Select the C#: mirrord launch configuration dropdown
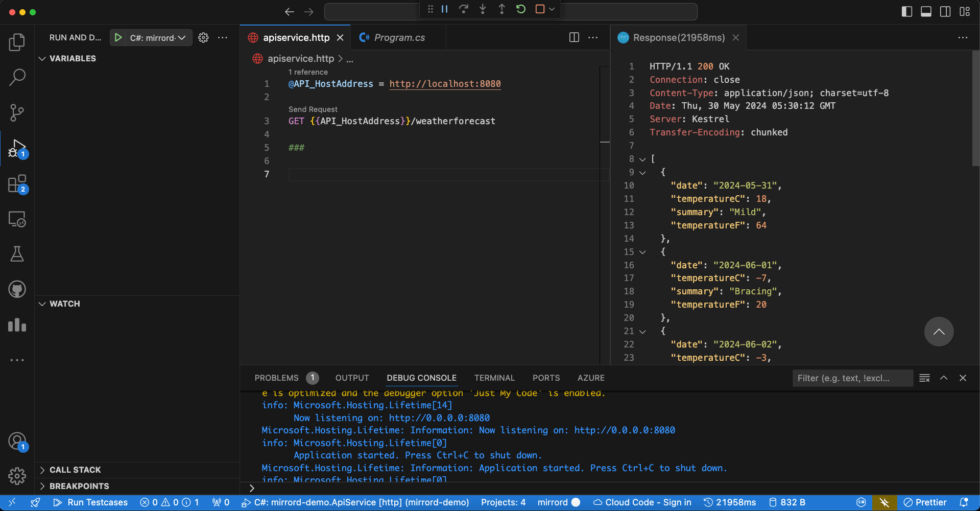The width and height of the screenshot is (980, 511). [x=158, y=37]
